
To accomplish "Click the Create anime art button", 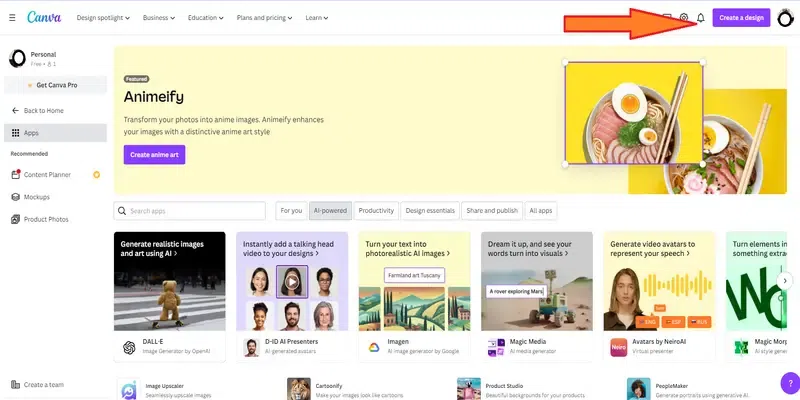I will [x=154, y=155].
